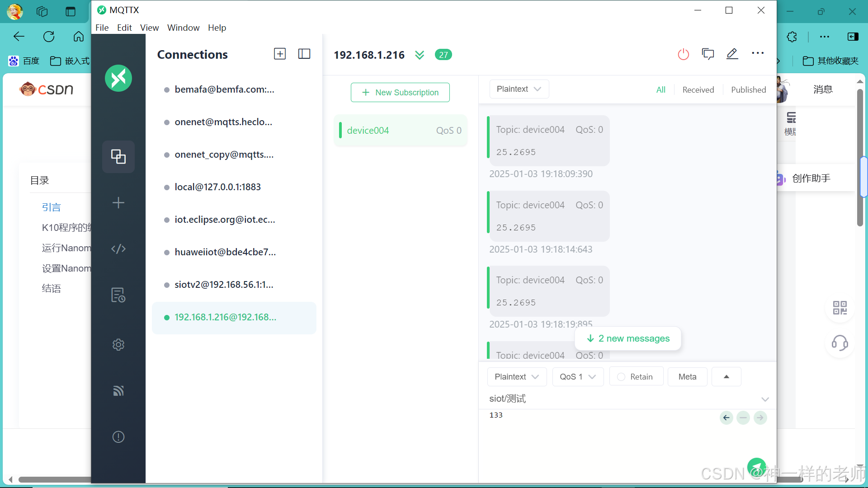Open the QoS 1 dropdown
This screenshot has width=868, height=488.
click(578, 376)
